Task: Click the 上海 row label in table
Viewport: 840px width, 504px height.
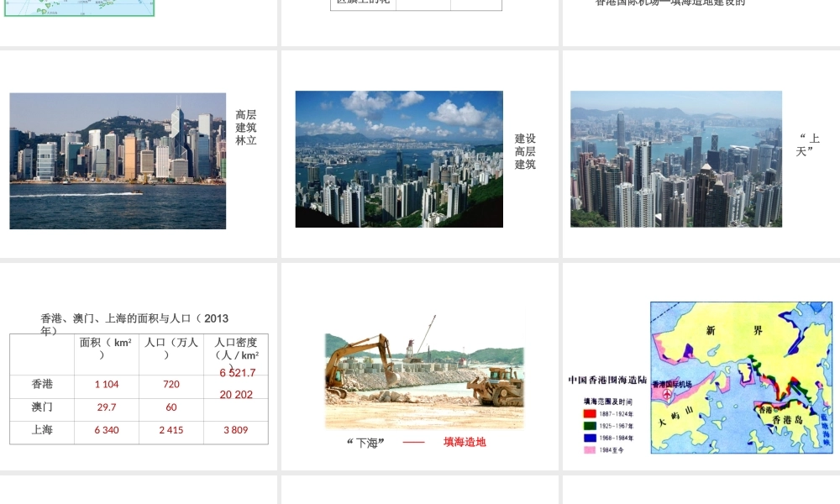Action: [x=42, y=429]
